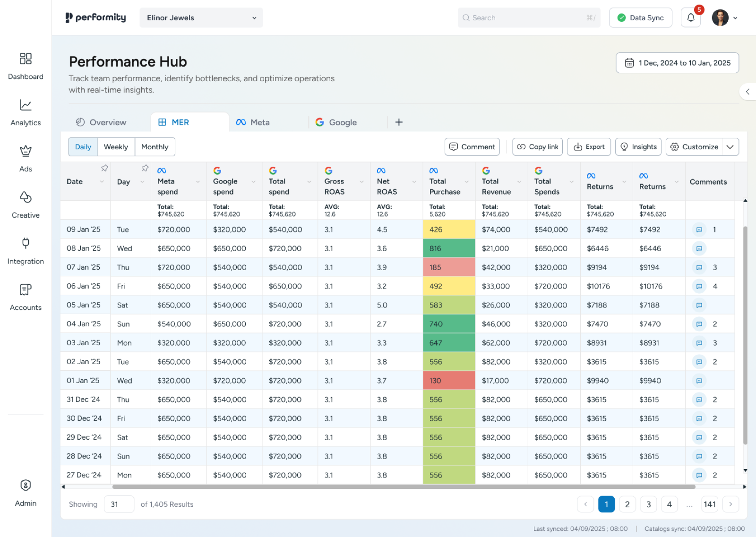Open the Dashboard sidebar icon
Viewport: 756px width, 537px height.
pyautogui.click(x=26, y=59)
